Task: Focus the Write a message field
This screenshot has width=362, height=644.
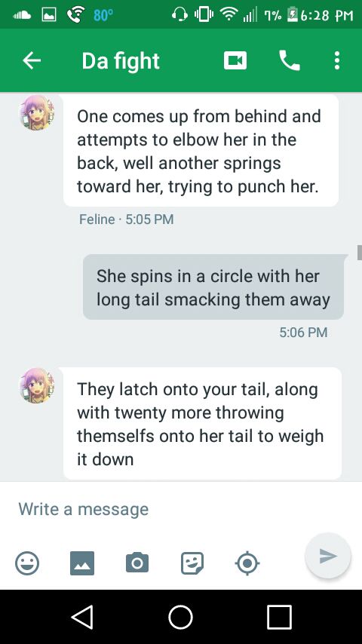Action: click(181, 509)
